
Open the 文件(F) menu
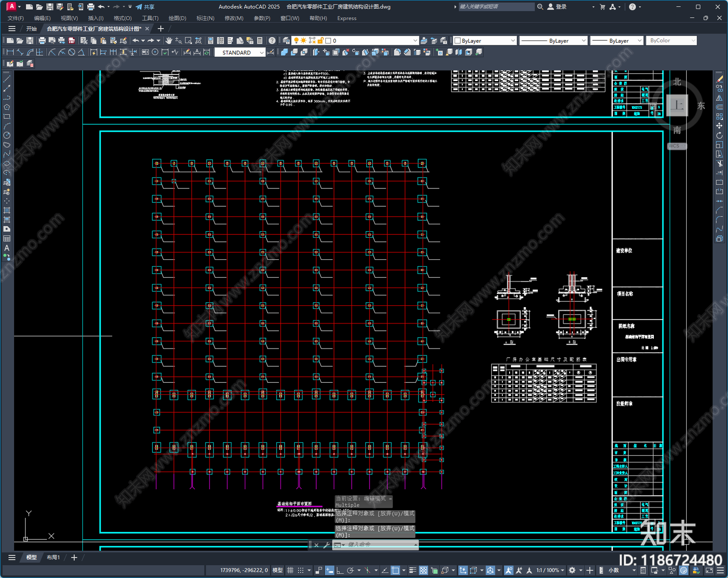(x=15, y=18)
